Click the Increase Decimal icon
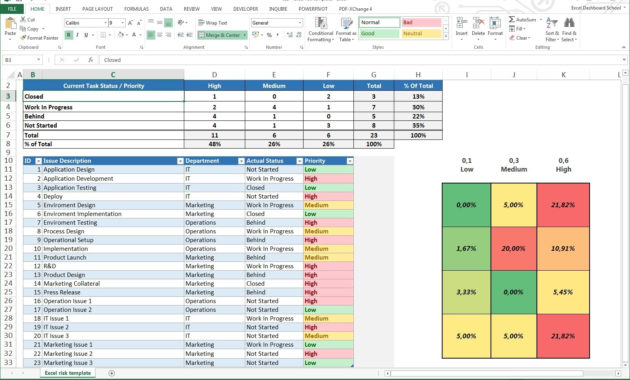The width and height of the screenshot is (630, 380). 289,35
